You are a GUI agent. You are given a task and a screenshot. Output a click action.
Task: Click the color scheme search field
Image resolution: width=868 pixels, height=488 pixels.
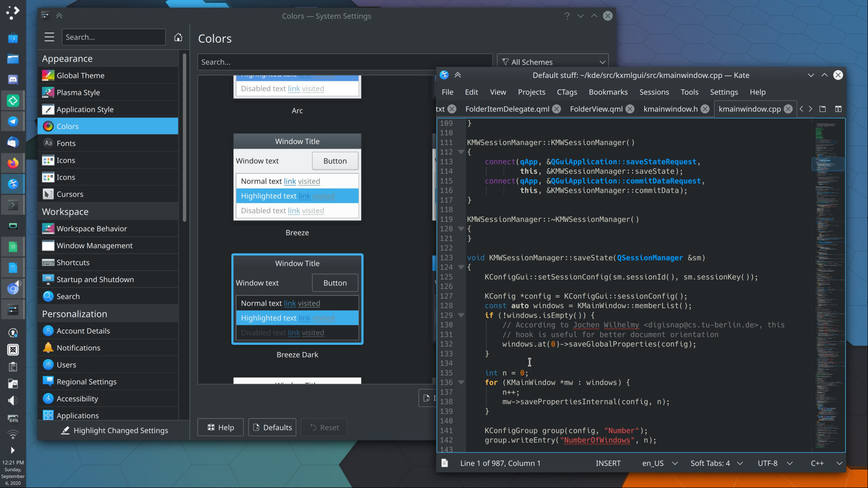(343, 62)
